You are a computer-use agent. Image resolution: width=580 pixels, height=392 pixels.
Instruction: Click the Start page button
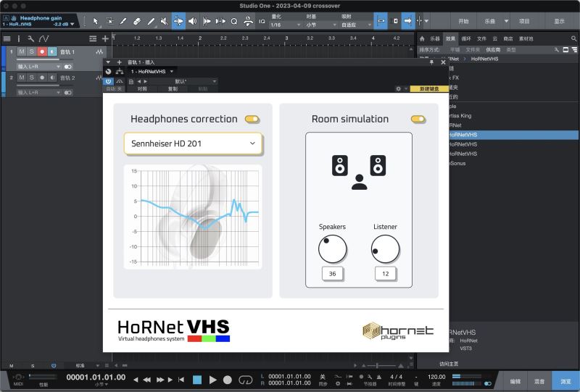463,22
